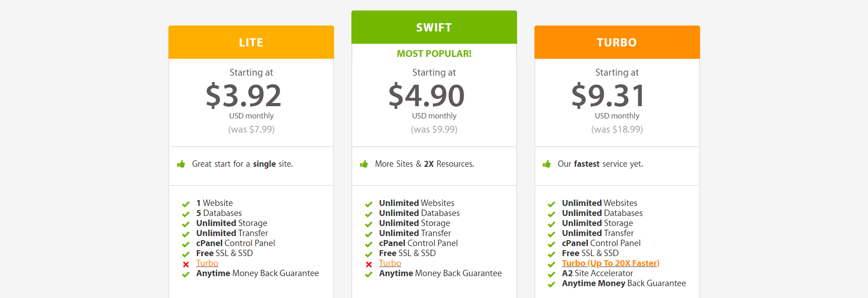Click Anytime Money Back Guarantee in Turbo plan

point(624,283)
